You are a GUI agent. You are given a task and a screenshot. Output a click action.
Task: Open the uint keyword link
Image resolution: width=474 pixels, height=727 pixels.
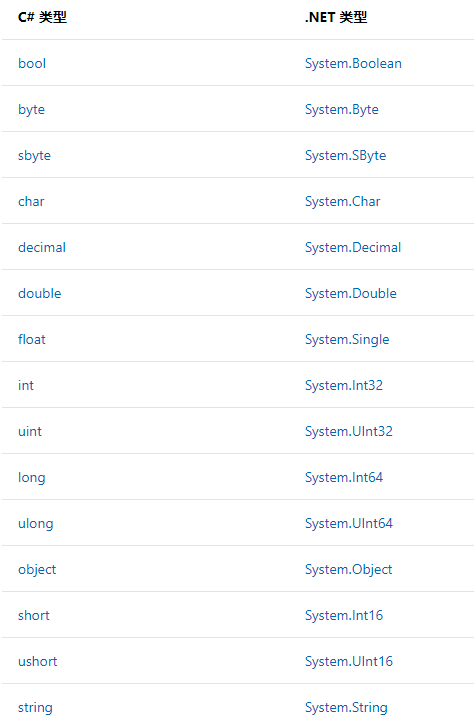click(x=30, y=432)
